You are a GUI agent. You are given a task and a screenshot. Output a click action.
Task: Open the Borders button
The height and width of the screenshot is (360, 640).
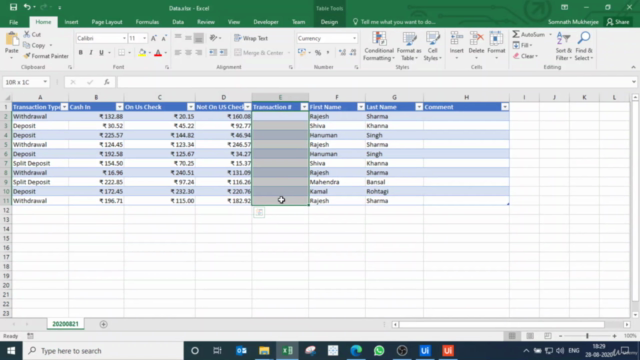122,53
